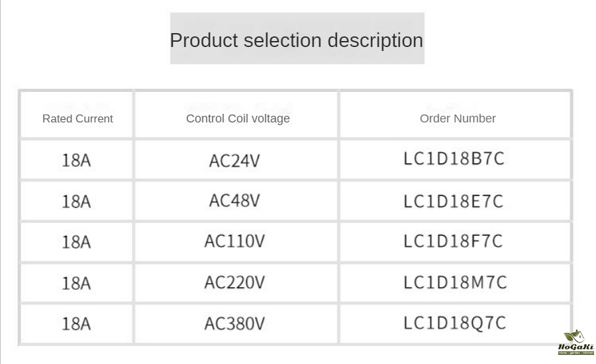Select the AC110V coil voltage cell
The height and width of the screenshot is (364, 596).
click(234, 242)
